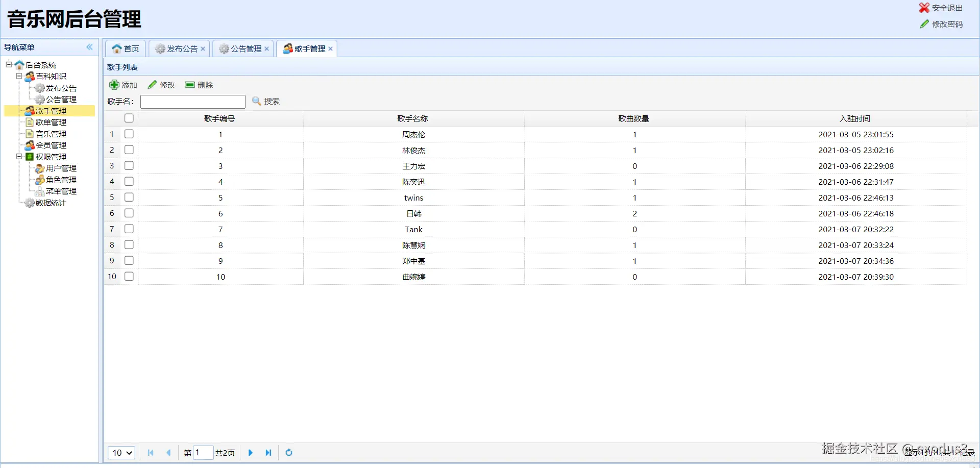Collapse the 权限管理 tree node
980x468 pixels.
click(x=19, y=157)
